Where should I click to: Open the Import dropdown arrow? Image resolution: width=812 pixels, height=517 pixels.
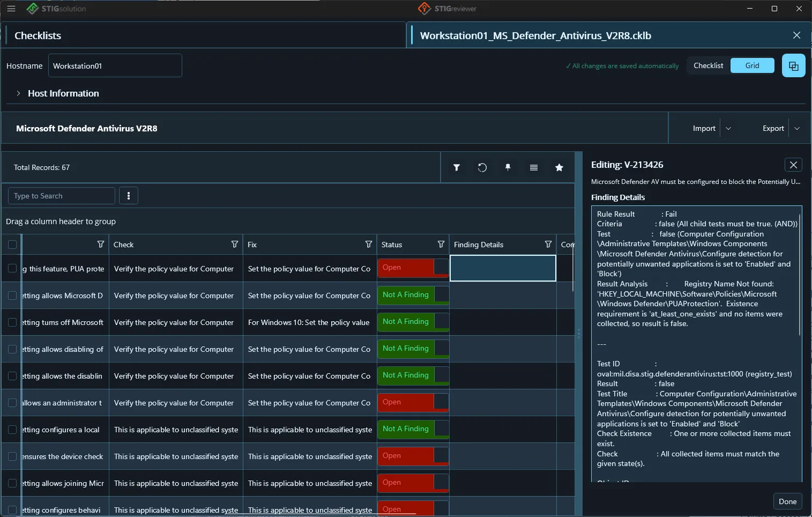728,128
